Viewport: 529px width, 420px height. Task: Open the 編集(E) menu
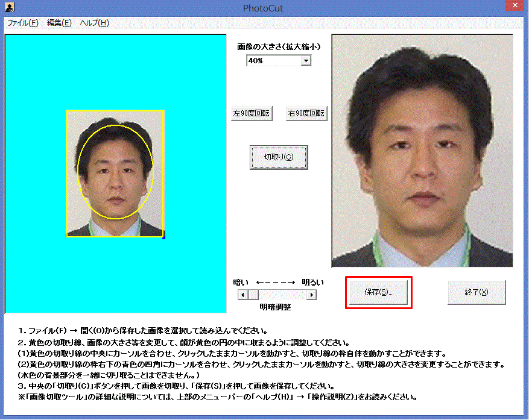coord(59,23)
